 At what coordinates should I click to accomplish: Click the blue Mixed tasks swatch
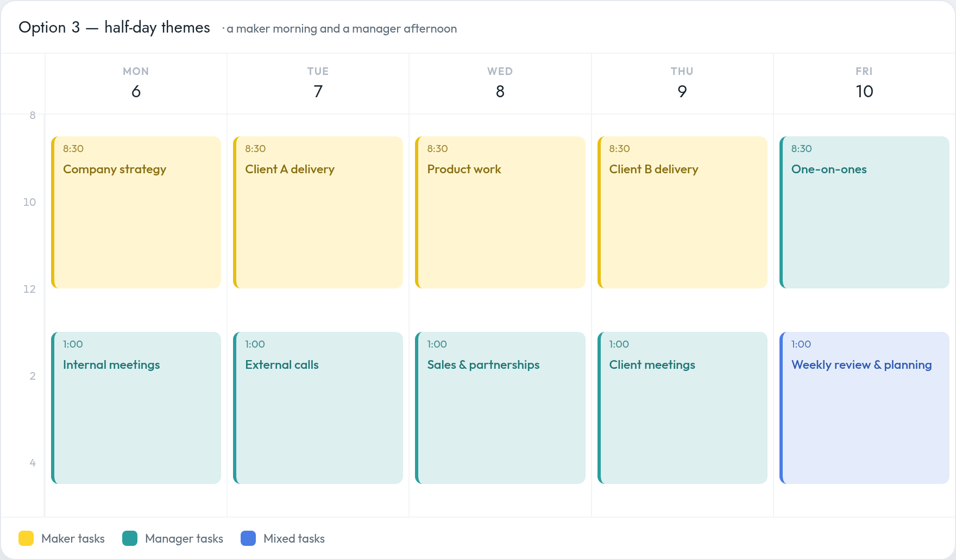tap(248, 538)
